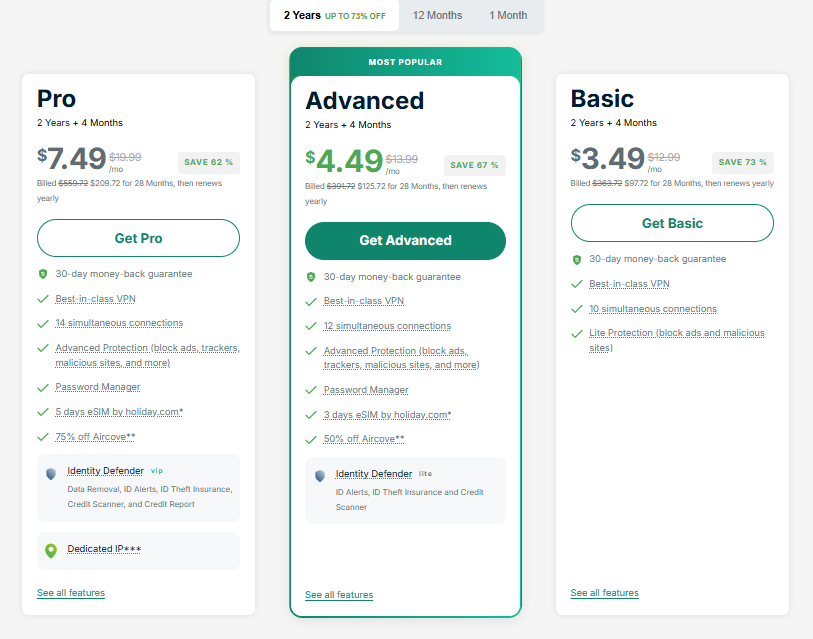Click checkmark beside Lite Protection feature

[x=577, y=334]
